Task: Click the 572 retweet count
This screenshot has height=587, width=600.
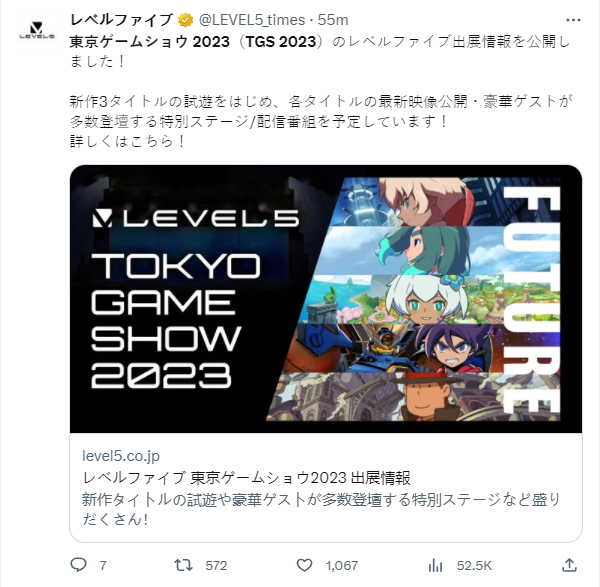Action: [216, 566]
